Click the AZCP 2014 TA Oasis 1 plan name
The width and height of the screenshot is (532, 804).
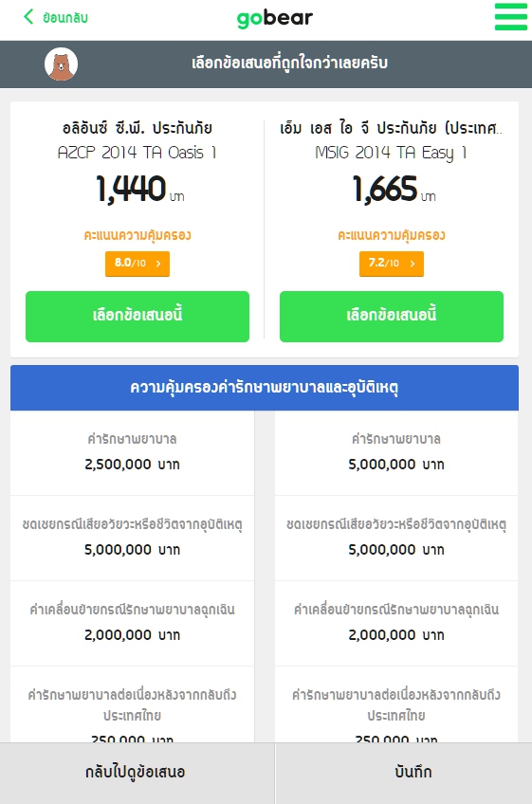tap(137, 153)
